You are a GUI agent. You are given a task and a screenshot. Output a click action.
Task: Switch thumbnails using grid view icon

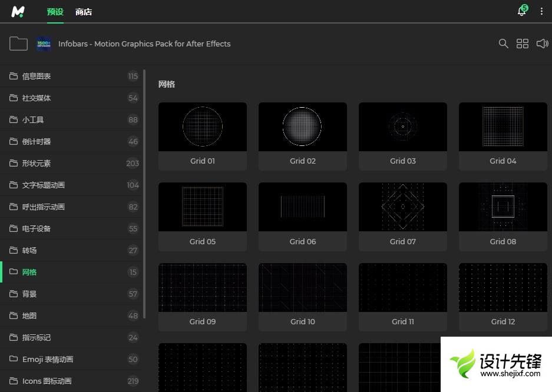click(523, 44)
